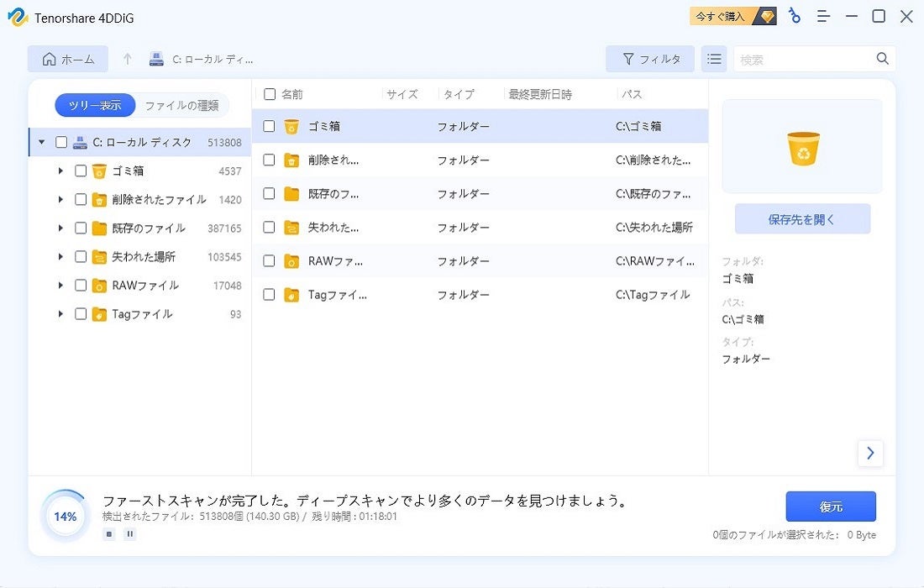Check the ゴミ箱 checkbox in tree
Viewport: 924px width, 588px height.
[x=81, y=171]
